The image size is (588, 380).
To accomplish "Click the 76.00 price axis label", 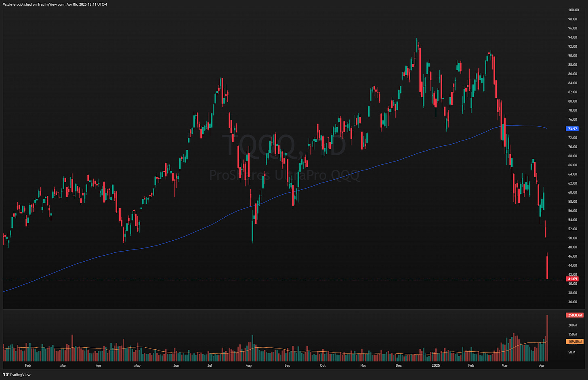I will click(x=573, y=120).
